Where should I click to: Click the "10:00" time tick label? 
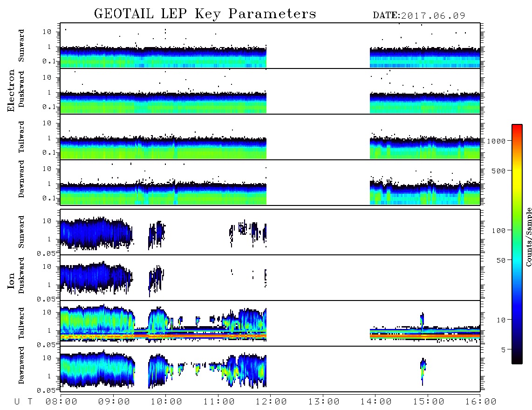(166, 402)
